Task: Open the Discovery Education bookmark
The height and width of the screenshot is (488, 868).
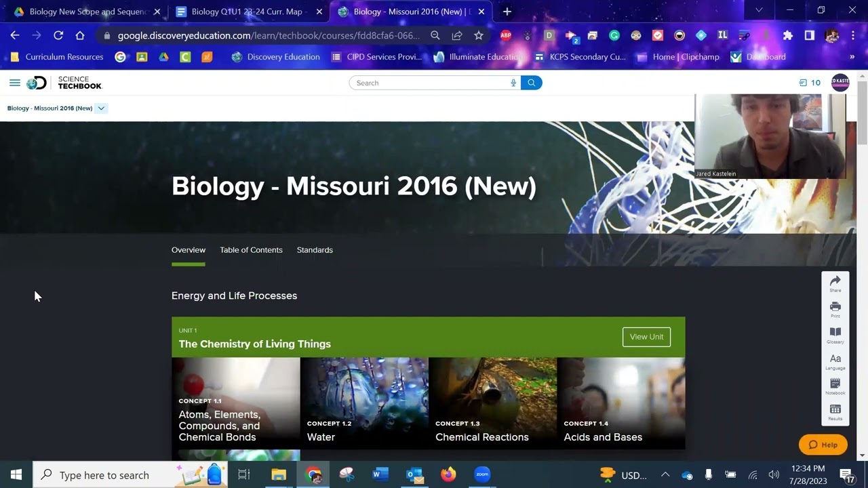Action: pos(276,57)
